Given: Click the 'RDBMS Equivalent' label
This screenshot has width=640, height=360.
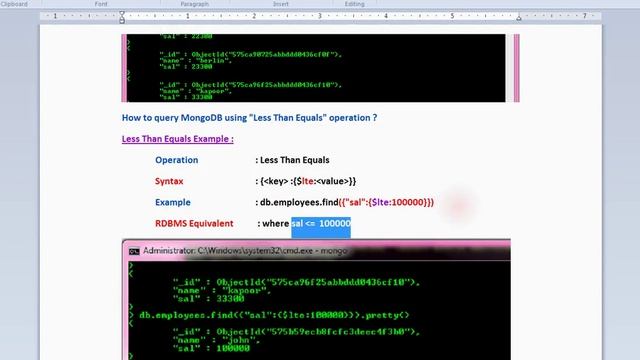Looking at the screenshot, I should [x=194, y=224].
